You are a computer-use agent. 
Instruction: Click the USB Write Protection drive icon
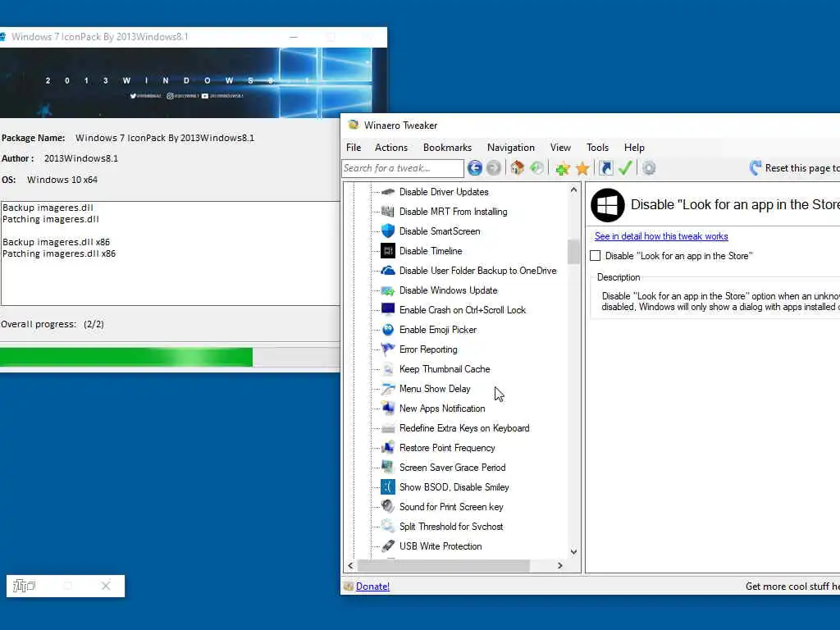click(388, 546)
